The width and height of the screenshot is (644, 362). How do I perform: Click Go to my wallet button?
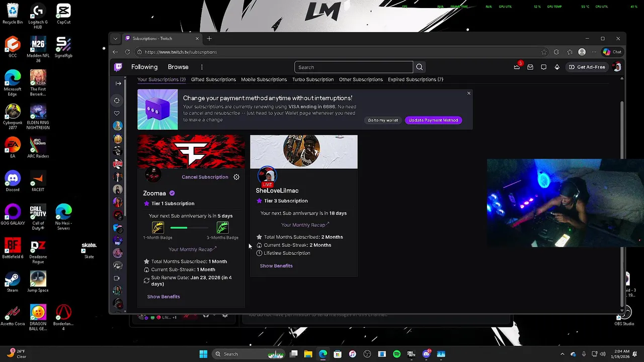coord(383,120)
